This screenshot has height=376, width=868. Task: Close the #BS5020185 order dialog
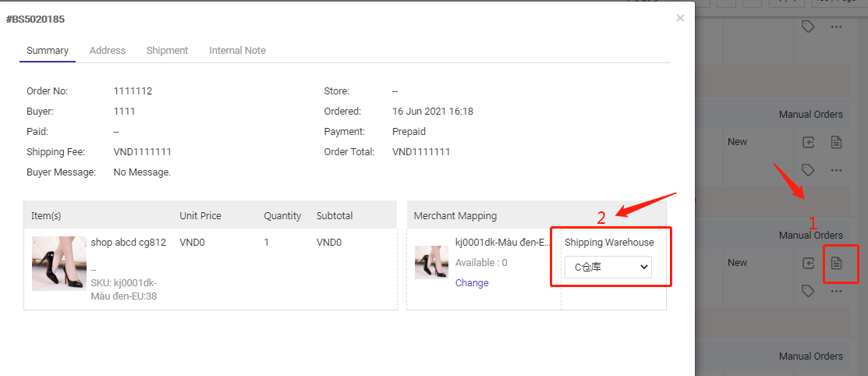680,18
